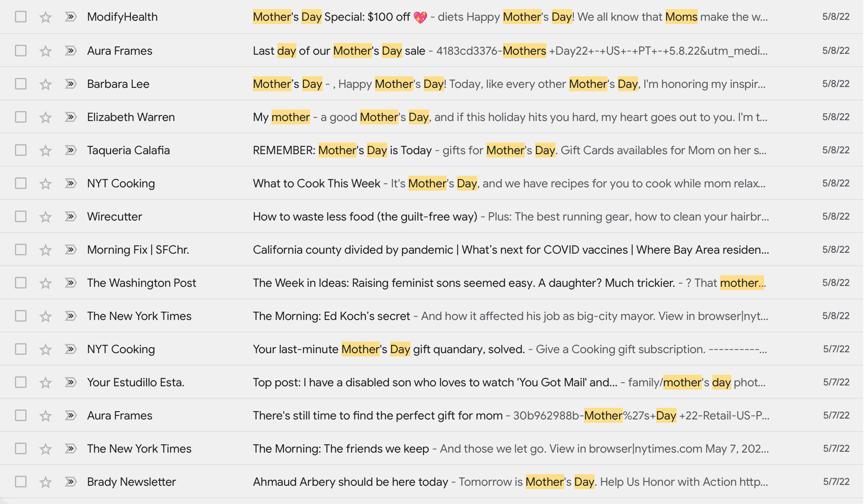Viewport: 864px width, 504px height.
Task: Star the Elizabeth Warren email
Action: click(x=46, y=117)
